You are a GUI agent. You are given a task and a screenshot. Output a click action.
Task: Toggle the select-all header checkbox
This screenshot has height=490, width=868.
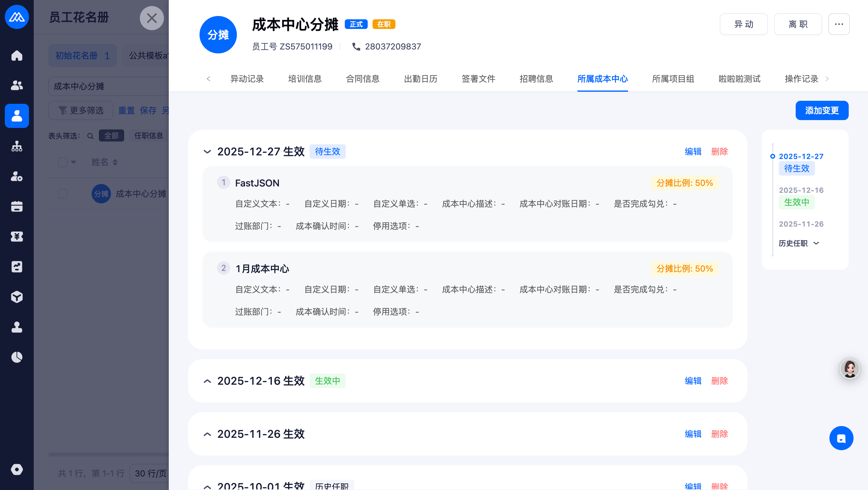click(x=63, y=162)
